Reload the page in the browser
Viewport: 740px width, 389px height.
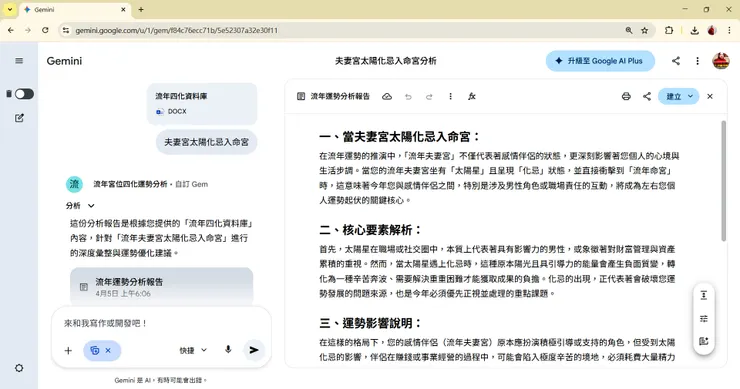pyautogui.click(x=45, y=30)
